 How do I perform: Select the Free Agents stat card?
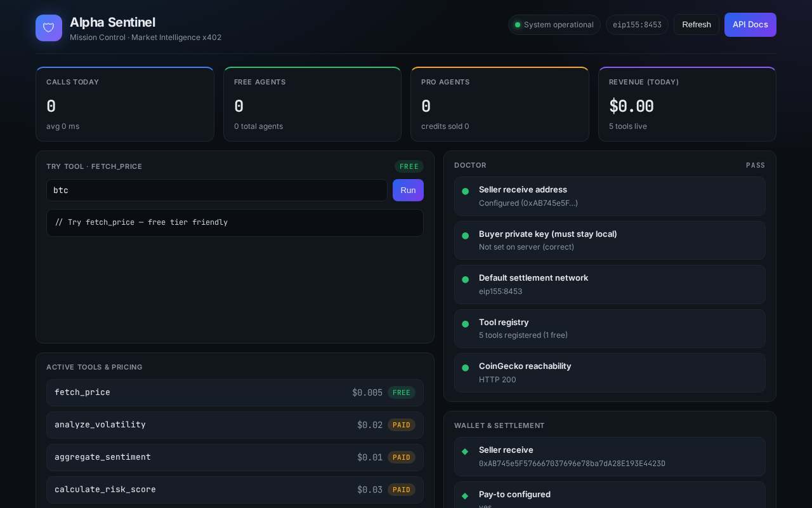click(x=312, y=104)
